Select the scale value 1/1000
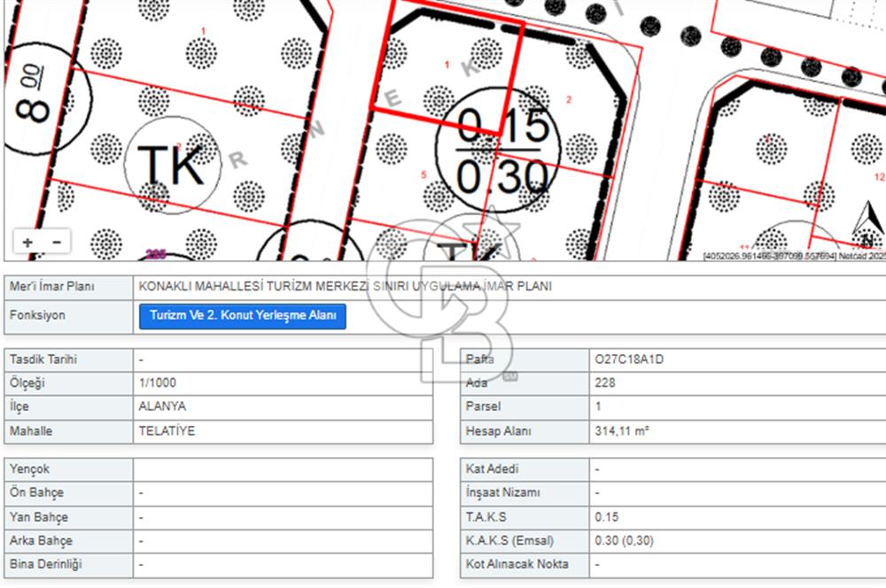 pyautogui.click(x=158, y=383)
